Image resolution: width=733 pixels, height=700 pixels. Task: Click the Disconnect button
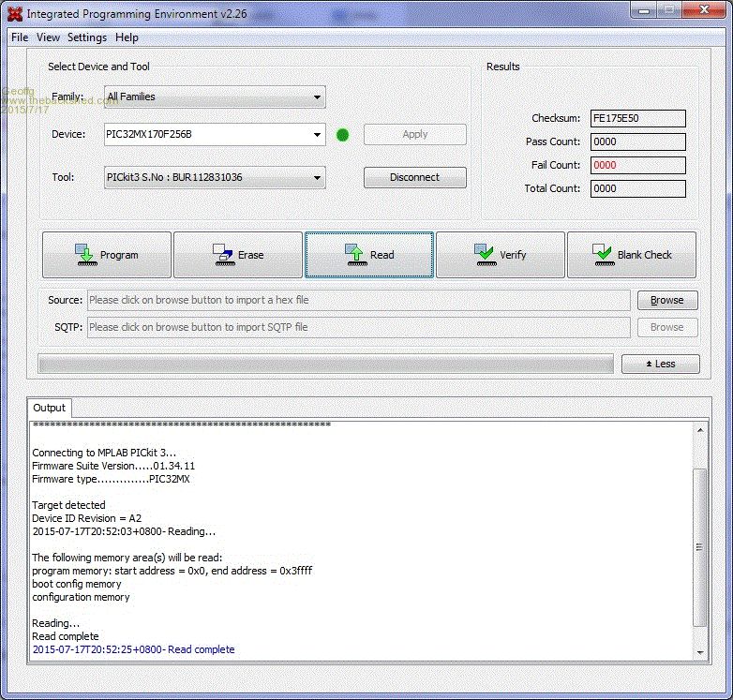[414, 177]
